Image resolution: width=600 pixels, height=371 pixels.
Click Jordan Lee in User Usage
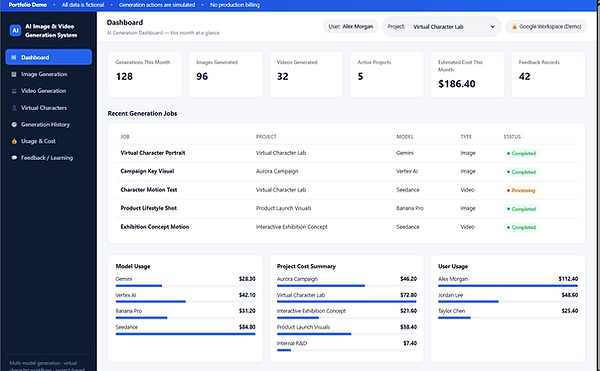tap(450, 295)
